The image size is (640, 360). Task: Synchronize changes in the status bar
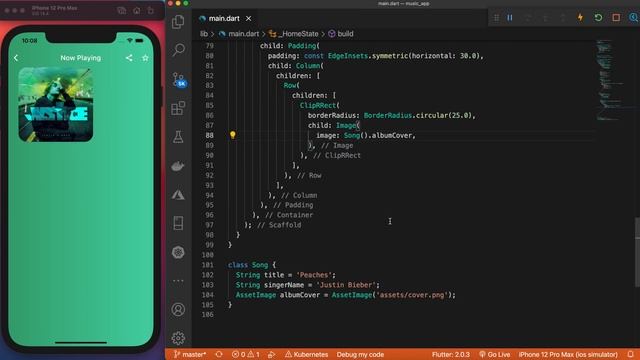point(219,354)
